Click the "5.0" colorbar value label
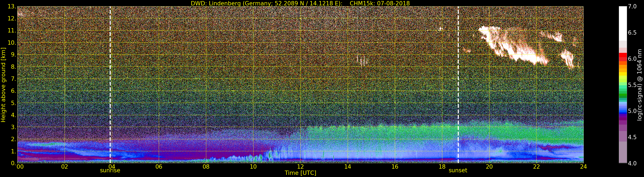The image size is (644, 177). point(632,111)
